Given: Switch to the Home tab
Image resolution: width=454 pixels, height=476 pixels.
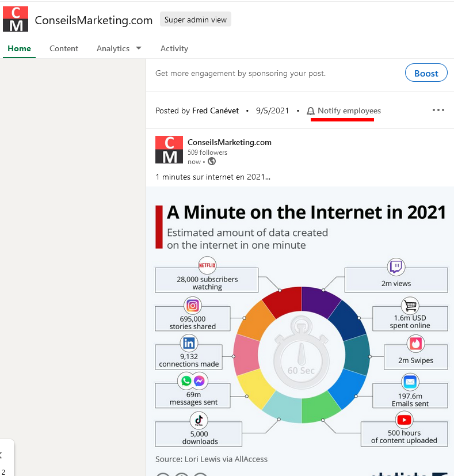Looking at the screenshot, I should tap(19, 48).
